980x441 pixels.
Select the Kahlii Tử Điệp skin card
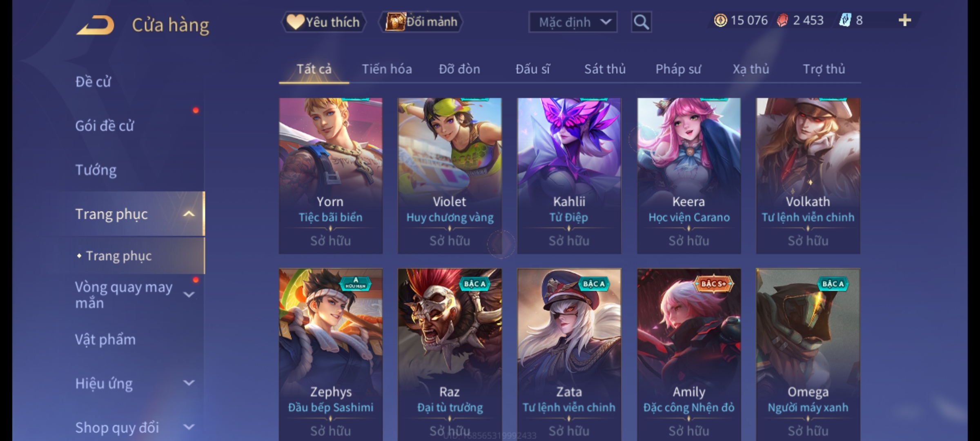pyautogui.click(x=569, y=176)
